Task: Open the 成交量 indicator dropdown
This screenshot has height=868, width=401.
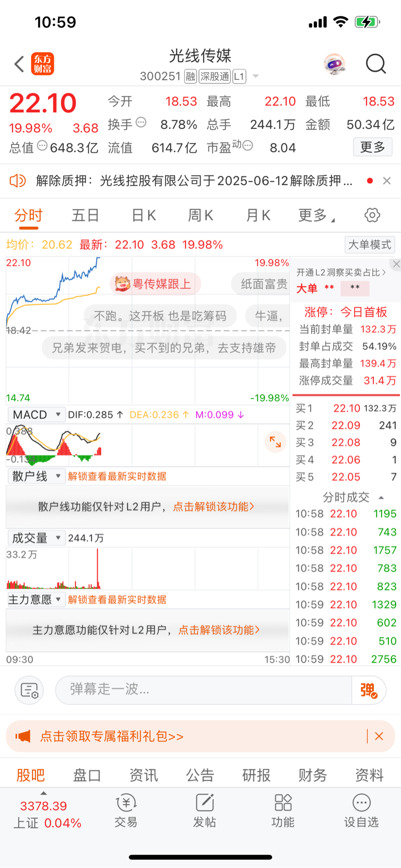Action: (36, 538)
